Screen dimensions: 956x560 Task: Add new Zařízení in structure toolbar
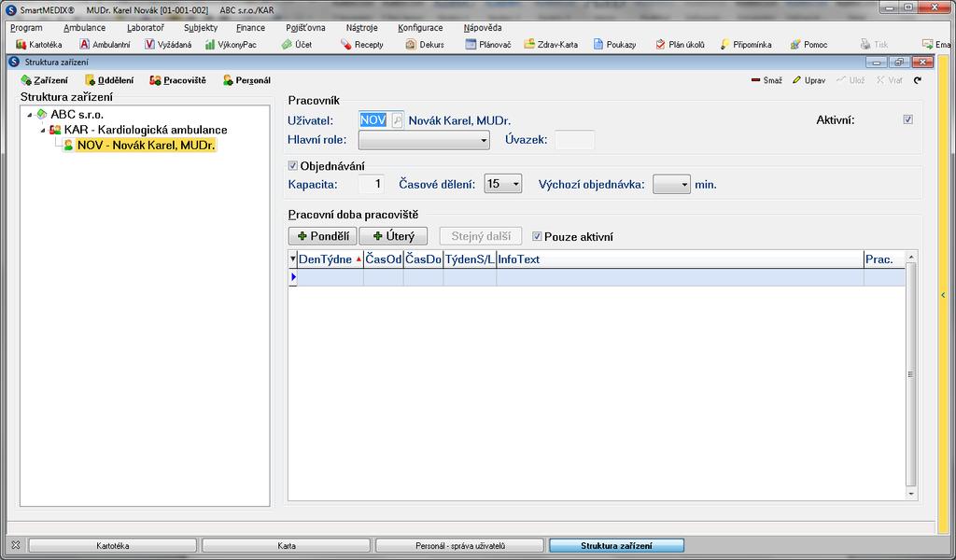tap(45, 80)
